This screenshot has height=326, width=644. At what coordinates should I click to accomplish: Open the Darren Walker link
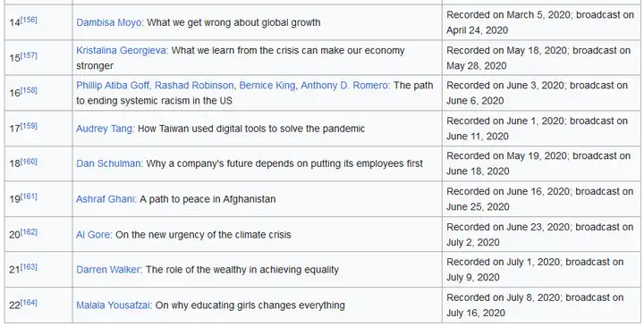[x=108, y=270]
